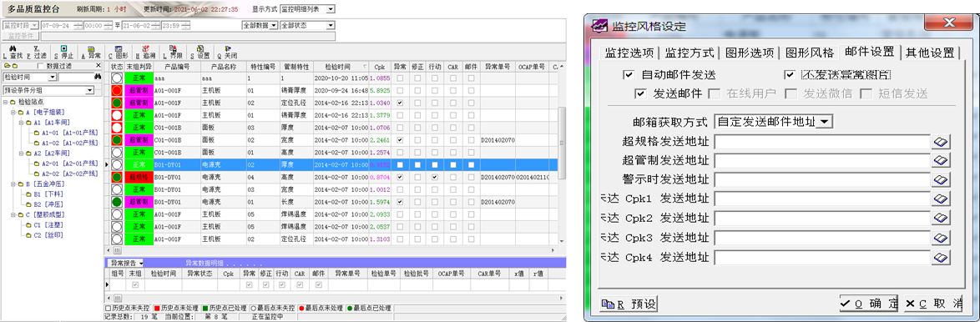The height and width of the screenshot is (322, 980).
Task: Click the 停止 (stop) monitoring icon
Action: pyautogui.click(x=63, y=48)
